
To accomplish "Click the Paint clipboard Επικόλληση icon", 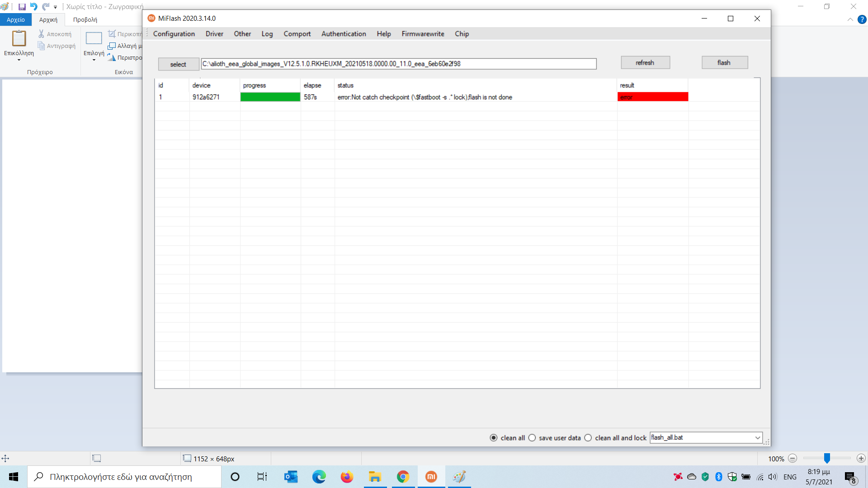I will pyautogui.click(x=19, y=38).
